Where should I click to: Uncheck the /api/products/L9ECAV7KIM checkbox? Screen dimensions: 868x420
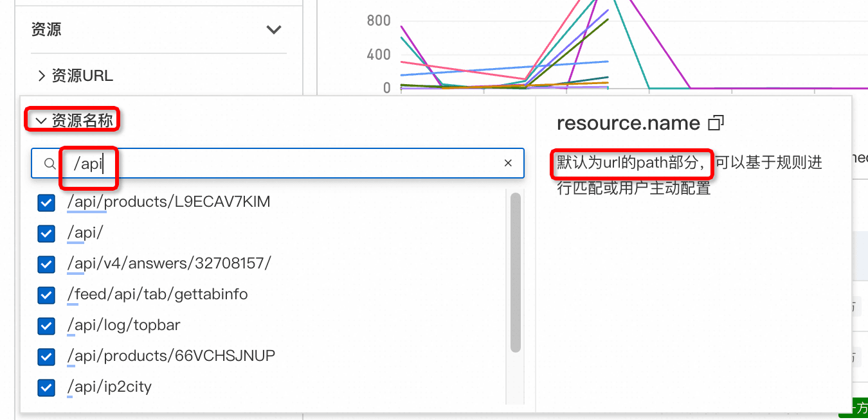(46, 203)
